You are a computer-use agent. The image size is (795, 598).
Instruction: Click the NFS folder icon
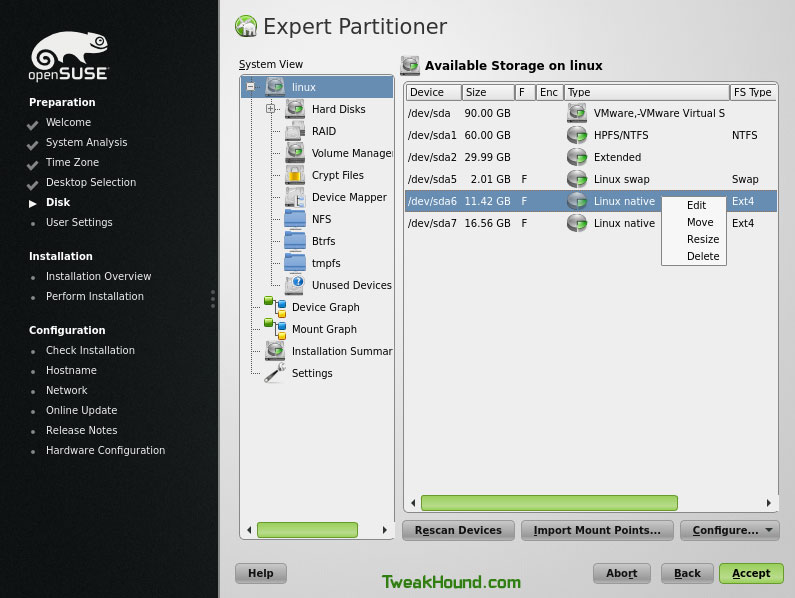pyautogui.click(x=295, y=219)
